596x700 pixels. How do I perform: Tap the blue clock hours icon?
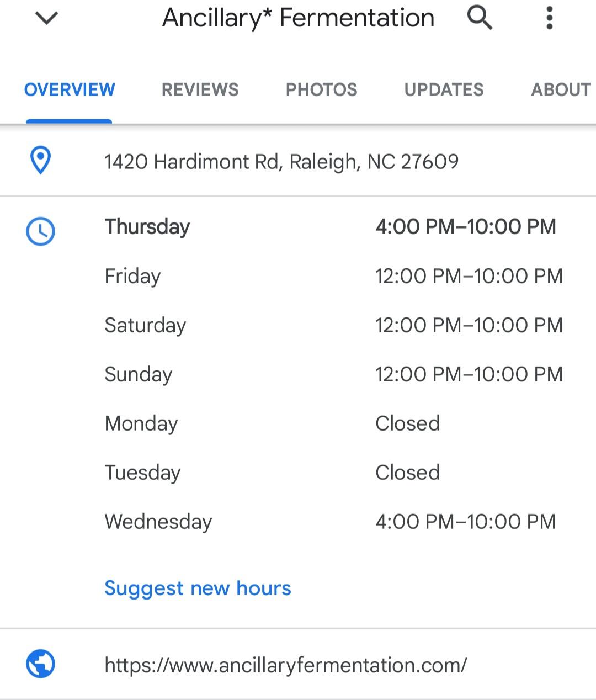pos(40,231)
